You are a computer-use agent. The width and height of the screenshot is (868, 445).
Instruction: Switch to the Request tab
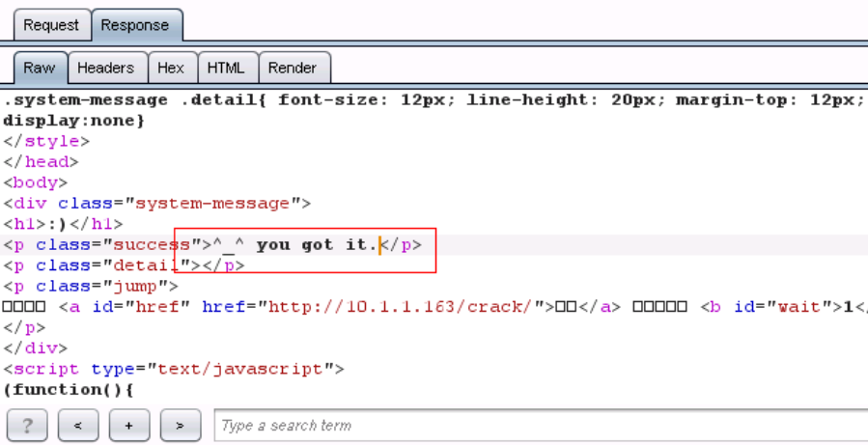click(51, 25)
